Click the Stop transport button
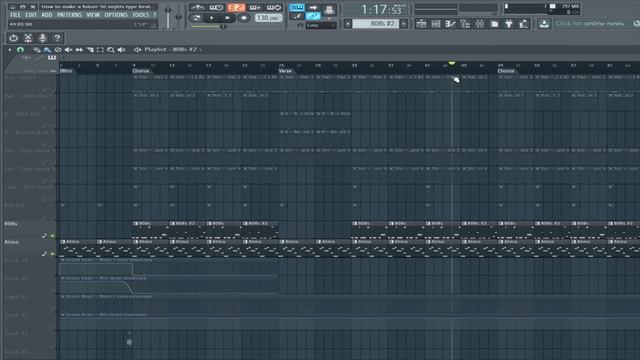 coord(227,18)
